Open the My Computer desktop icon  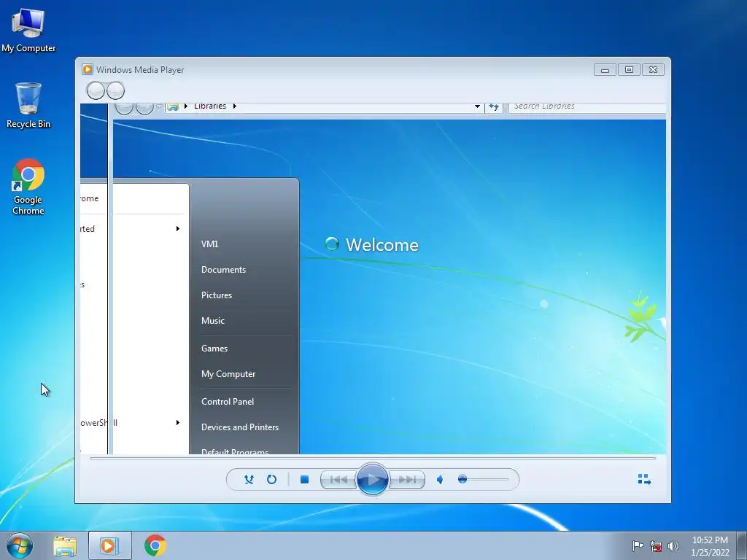(28, 30)
